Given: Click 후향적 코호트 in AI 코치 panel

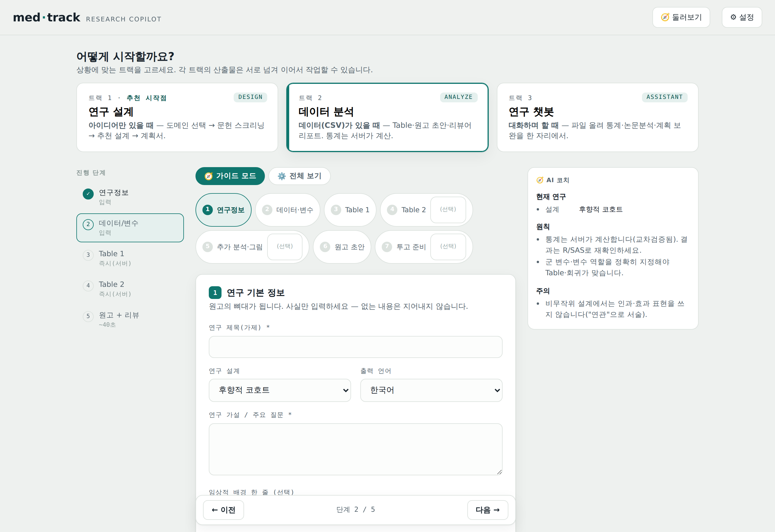Looking at the screenshot, I should [601, 209].
